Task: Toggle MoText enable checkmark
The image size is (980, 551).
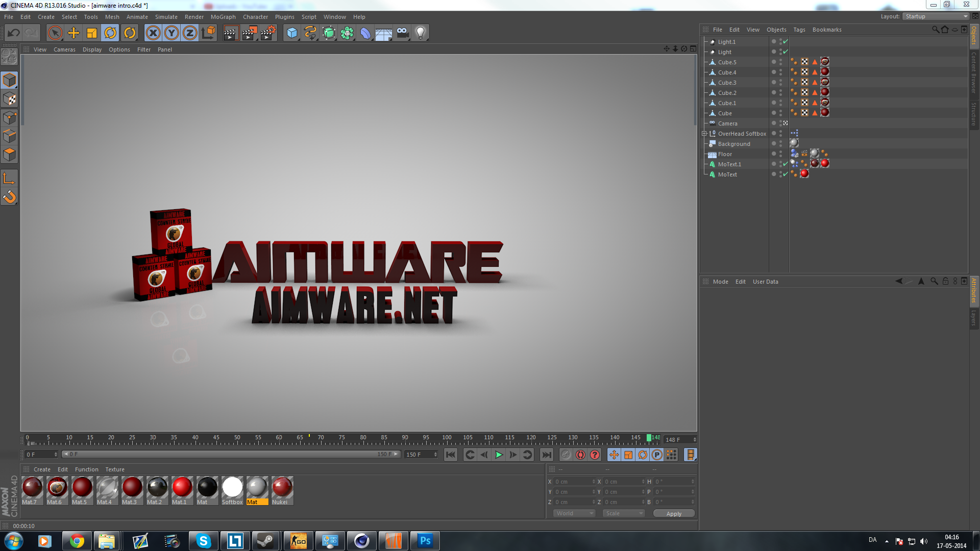Action: point(786,174)
